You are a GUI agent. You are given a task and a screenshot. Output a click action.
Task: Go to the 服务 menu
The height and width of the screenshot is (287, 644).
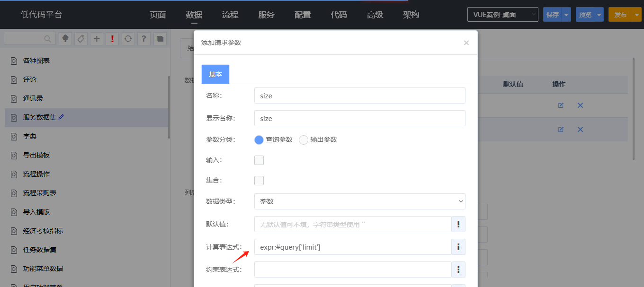pyautogui.click(x=266, y=15)
